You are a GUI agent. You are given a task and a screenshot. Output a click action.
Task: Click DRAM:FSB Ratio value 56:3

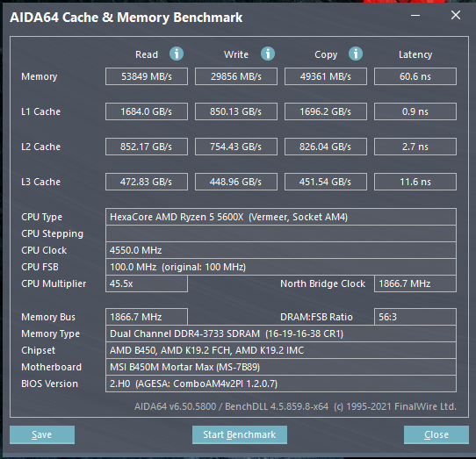coord(415,317)
